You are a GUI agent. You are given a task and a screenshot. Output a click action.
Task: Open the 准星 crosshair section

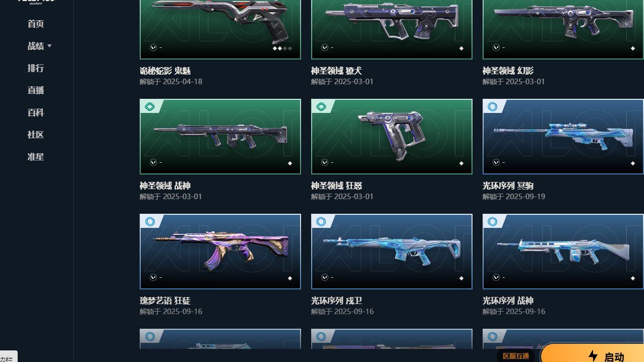coord(36,157)
